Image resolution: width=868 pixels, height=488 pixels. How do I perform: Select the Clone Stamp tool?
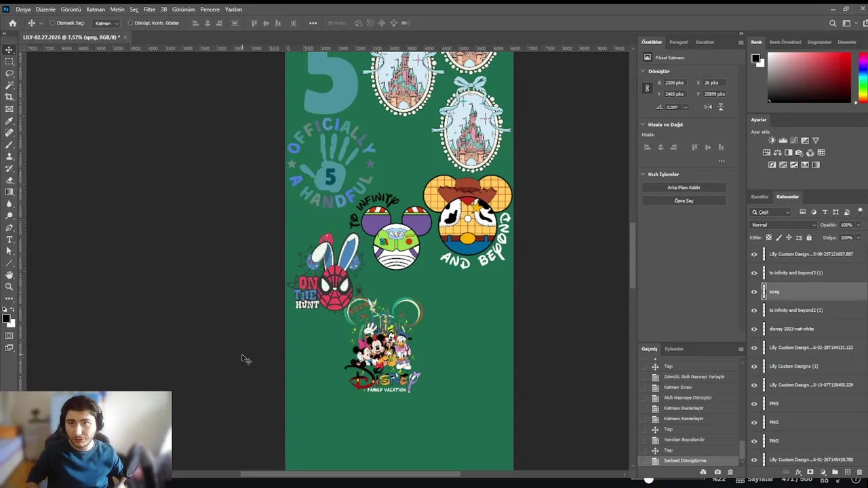click(x=9, y=157)
